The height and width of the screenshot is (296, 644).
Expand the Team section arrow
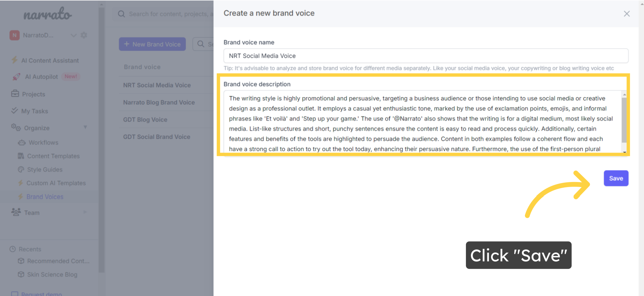pos(85,212)
